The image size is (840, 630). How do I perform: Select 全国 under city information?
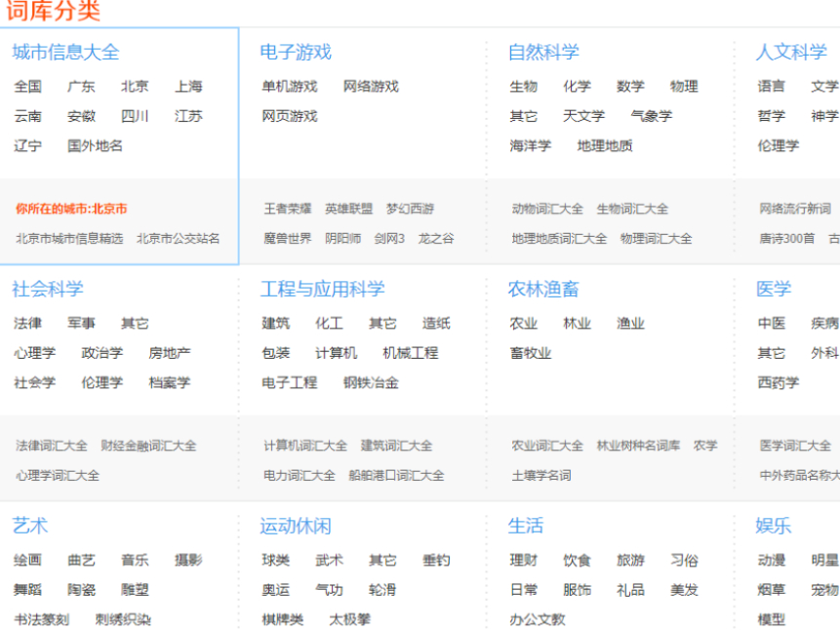click(28, 86)
